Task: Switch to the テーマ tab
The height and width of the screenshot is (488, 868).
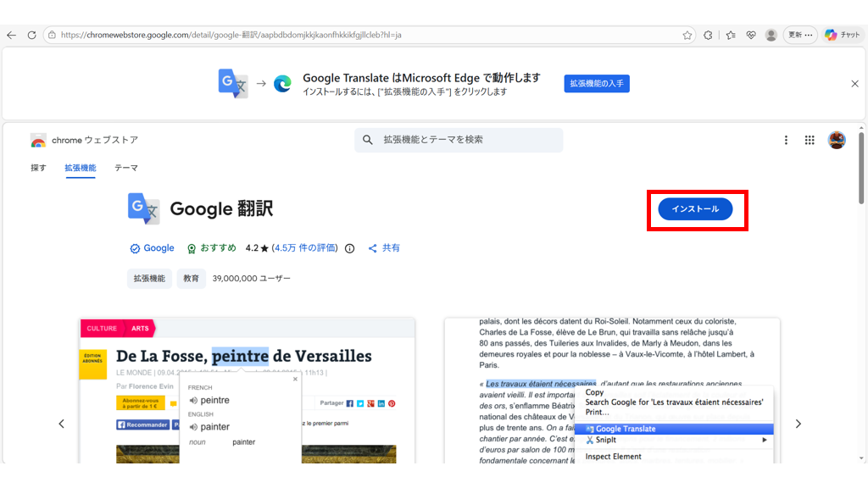Action: click(126, 168)
